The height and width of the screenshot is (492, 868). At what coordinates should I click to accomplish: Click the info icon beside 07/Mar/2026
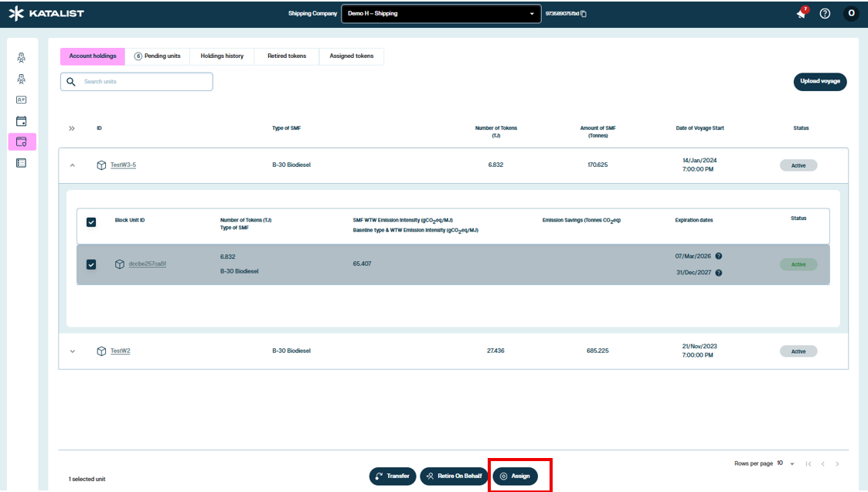pos(719,256)
